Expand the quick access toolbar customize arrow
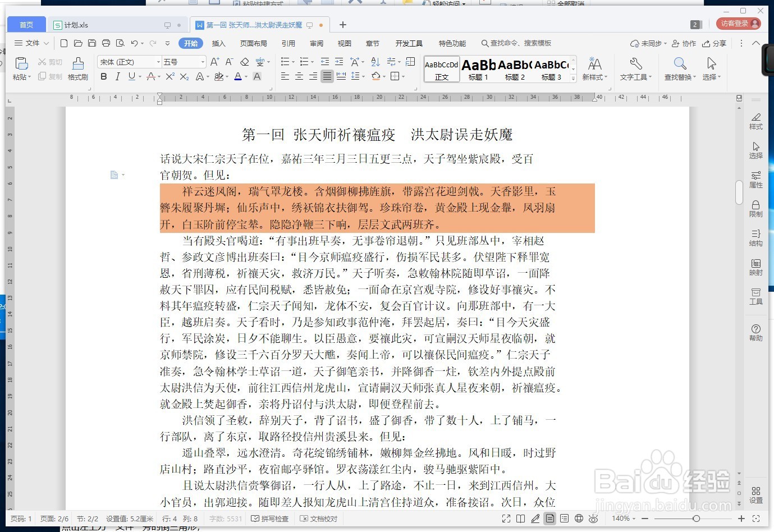Screen dimensions: 774x532 tap(167, 43)
